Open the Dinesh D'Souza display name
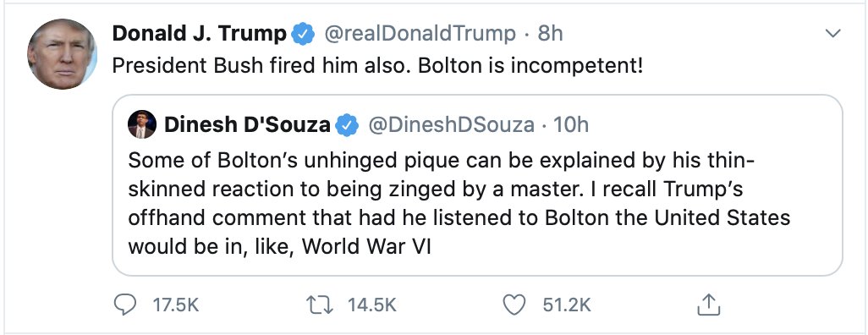 point(247,125)
